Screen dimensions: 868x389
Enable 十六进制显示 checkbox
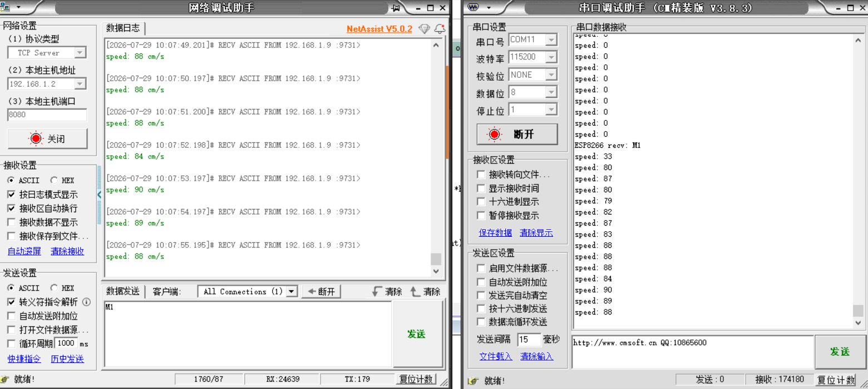pyautogui.click(x=481, y=202)
